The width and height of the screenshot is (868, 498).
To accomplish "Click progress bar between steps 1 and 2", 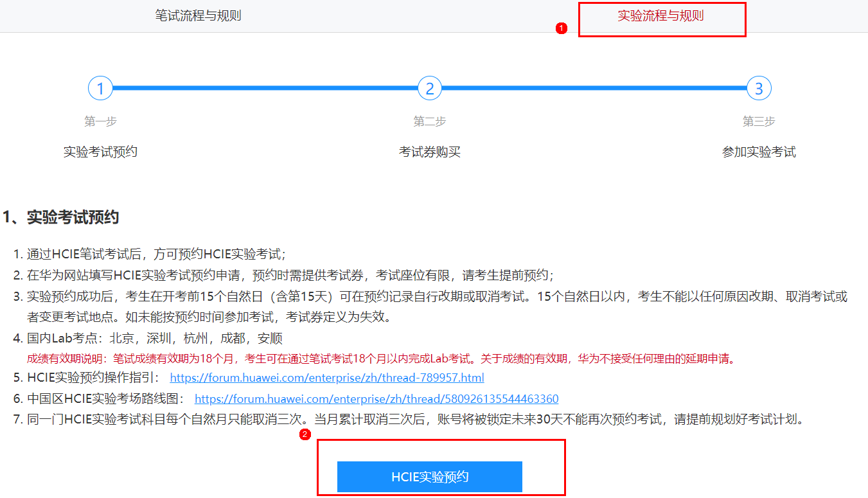I will (x=265, y=88).
